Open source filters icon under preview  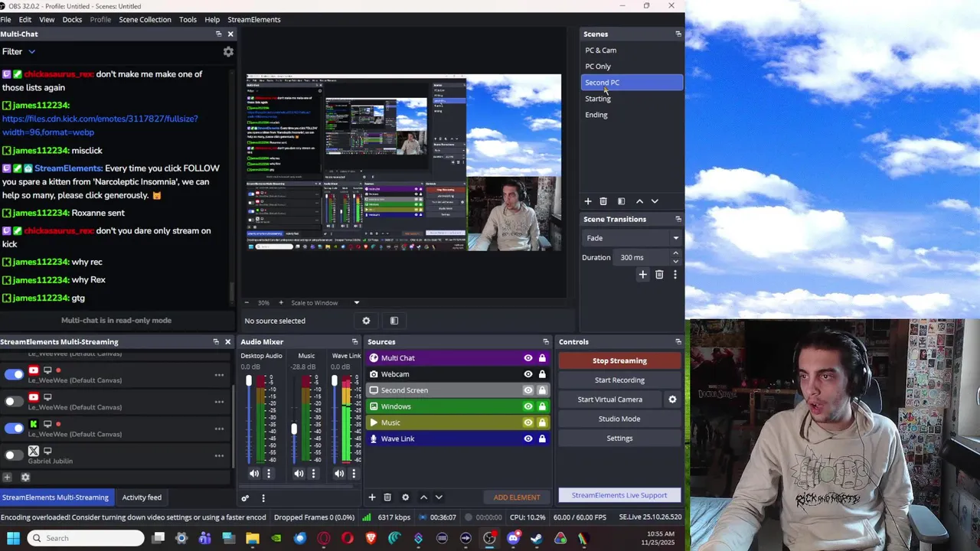coord(394,321)
